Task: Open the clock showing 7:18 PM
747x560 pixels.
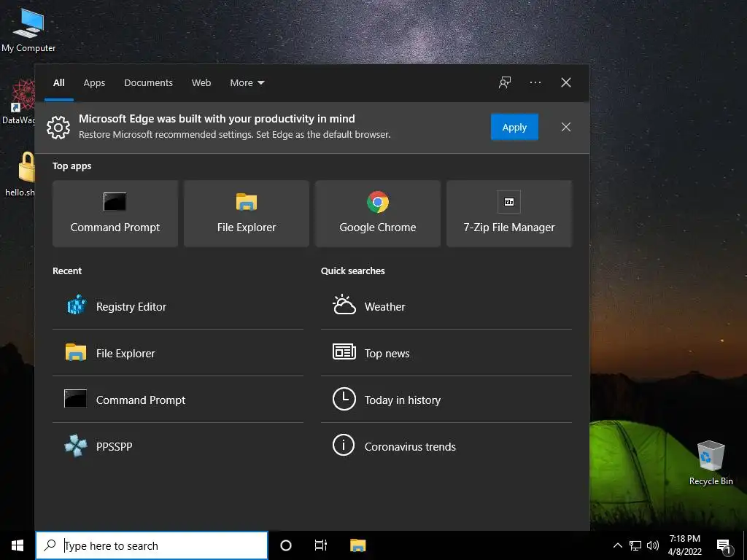Action: pos(684,545)
